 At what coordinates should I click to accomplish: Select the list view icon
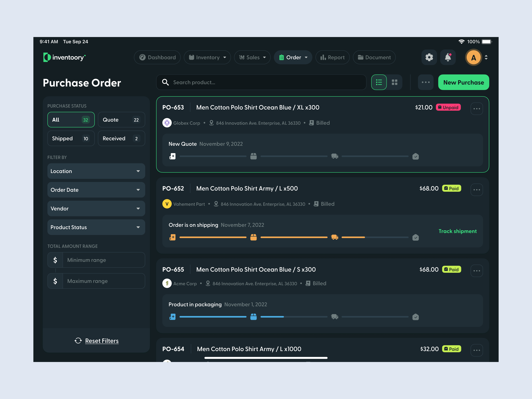pos(379,82)
